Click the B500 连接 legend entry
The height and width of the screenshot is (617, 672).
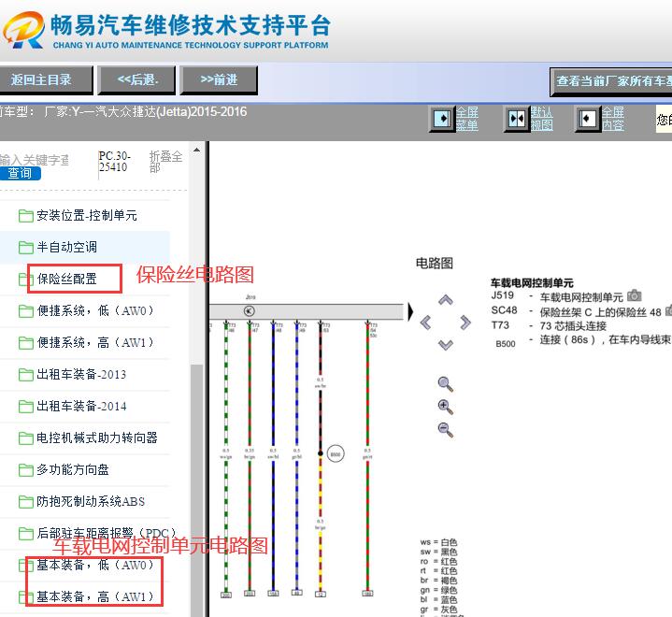(583, 340)
